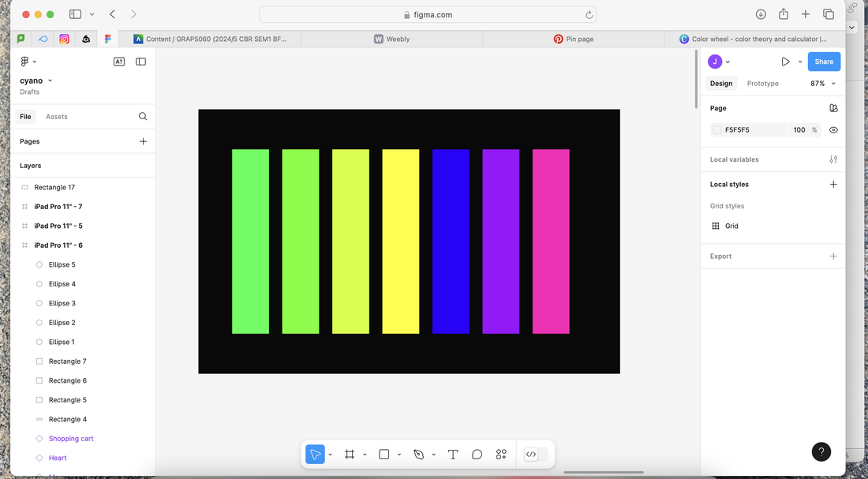This screenshot has height=479, width=868.
Task: Open the Move tool options chevron
Action: 331,455
